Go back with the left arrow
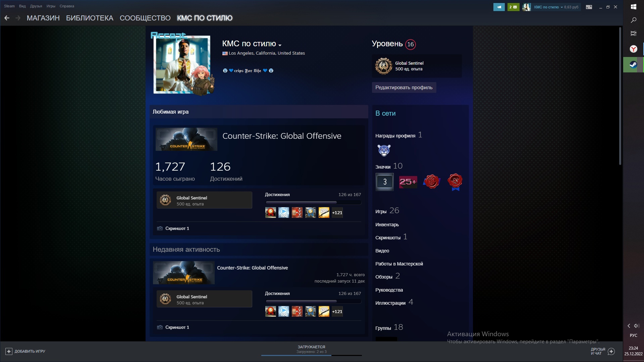This screenshot has width=644, height=362. 7,18
